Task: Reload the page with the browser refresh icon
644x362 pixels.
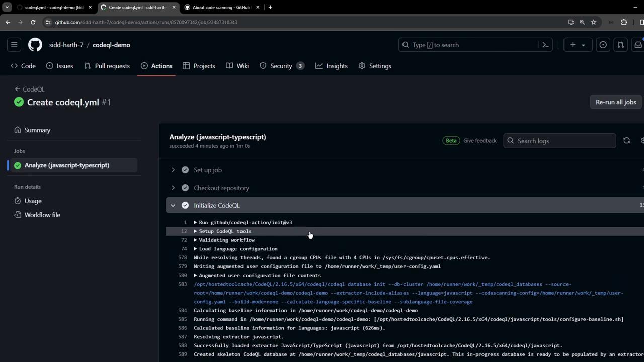Action: click(x=33, y=22)
